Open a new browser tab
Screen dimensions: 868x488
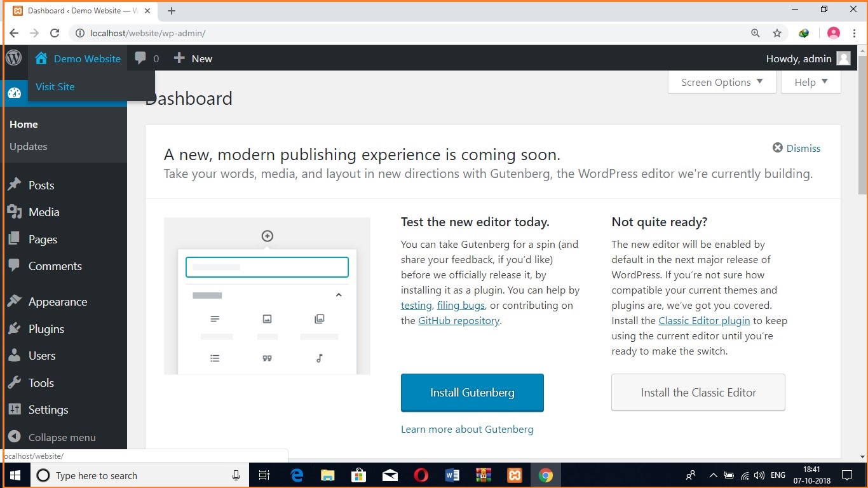point(171,11)
